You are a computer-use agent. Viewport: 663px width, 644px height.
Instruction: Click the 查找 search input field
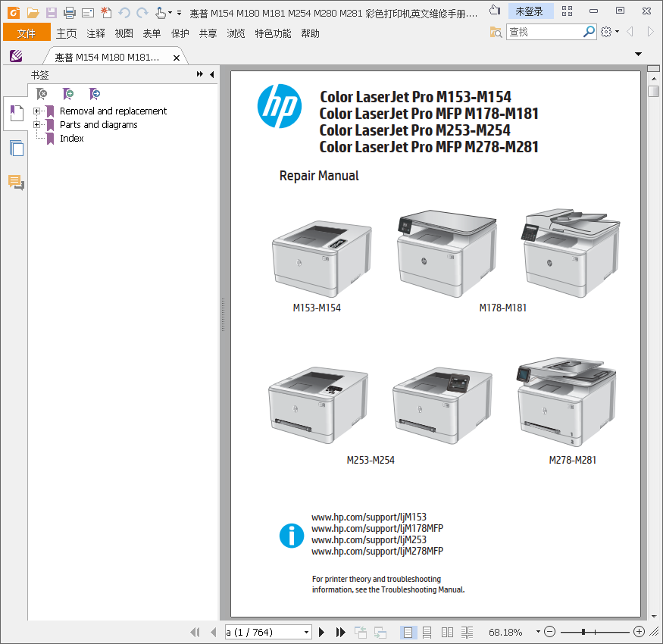(545, 32)
